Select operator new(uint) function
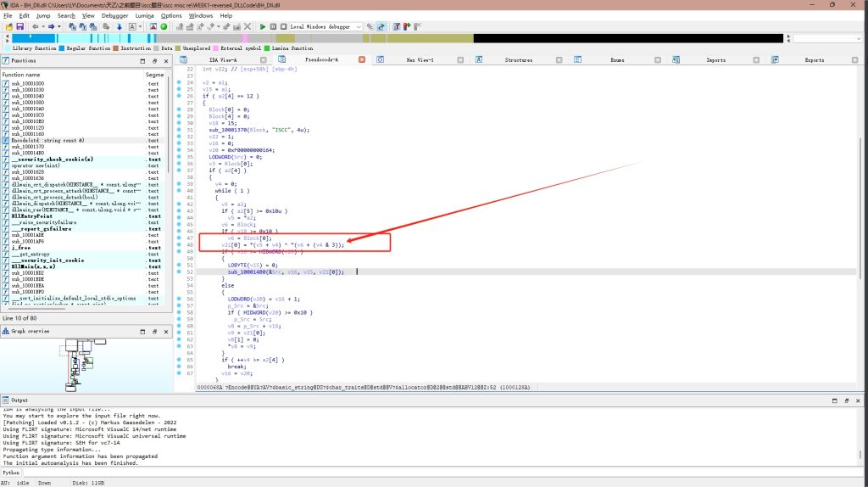The height and width of the screenshot is (487, 868). click(36, 165)
